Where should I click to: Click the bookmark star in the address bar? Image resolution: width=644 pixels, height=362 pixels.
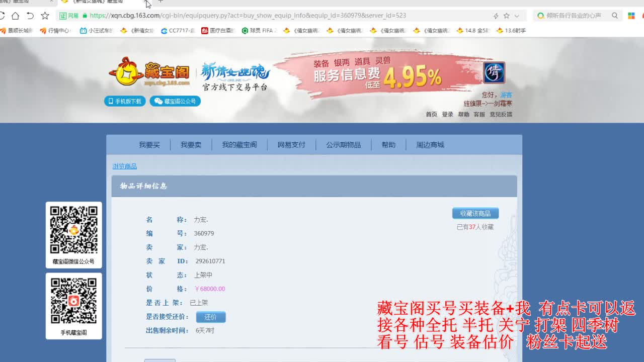[x=506, y=16]
